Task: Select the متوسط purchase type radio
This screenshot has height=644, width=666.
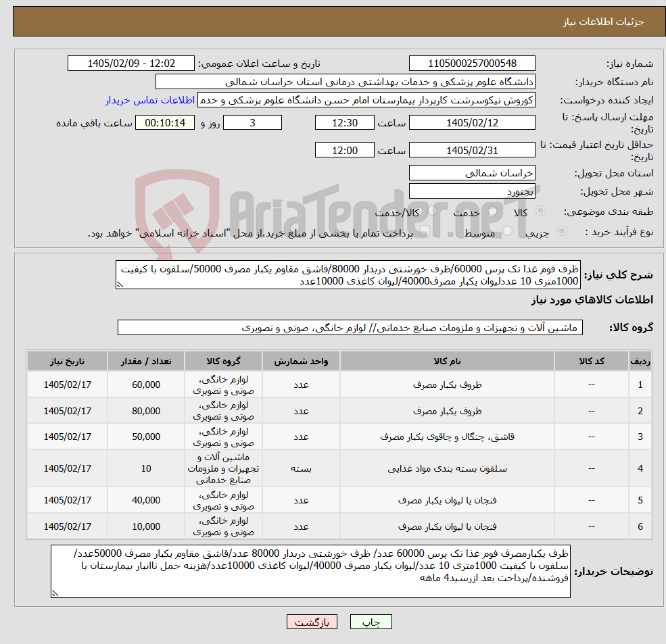Action: click(508, 231)
